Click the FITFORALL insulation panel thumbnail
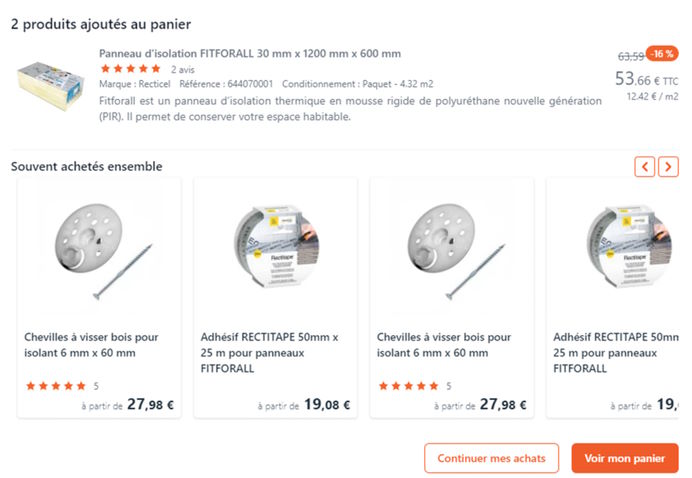 49,86
